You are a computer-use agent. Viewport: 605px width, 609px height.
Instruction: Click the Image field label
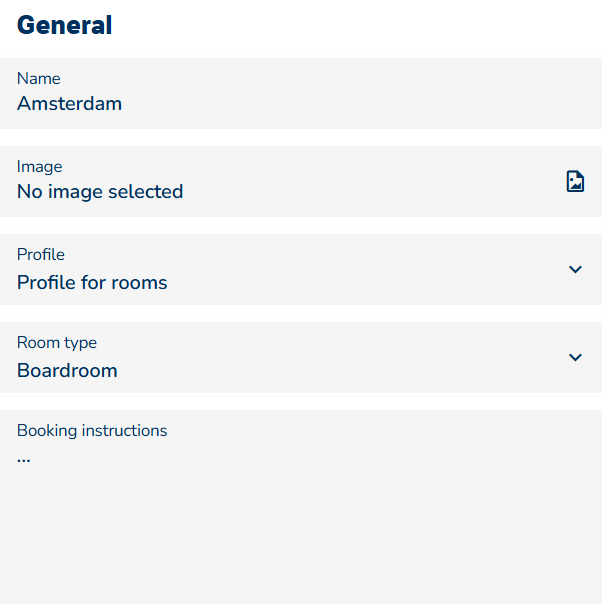[x=39, y=166]
